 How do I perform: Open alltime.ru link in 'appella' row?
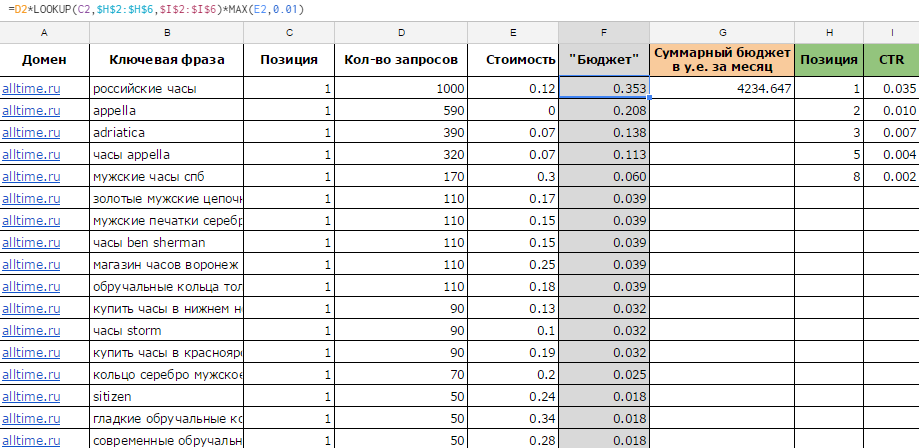click(31, 110)
